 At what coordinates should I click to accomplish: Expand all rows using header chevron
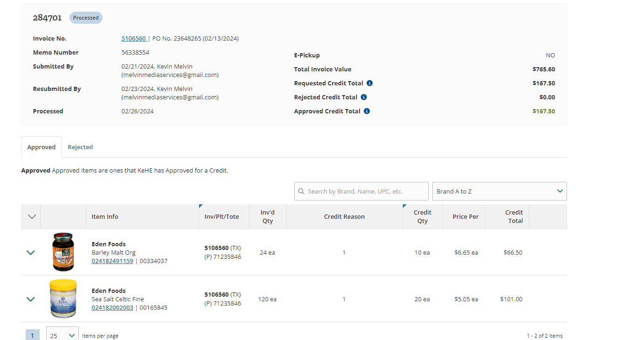tap(32, 216)
